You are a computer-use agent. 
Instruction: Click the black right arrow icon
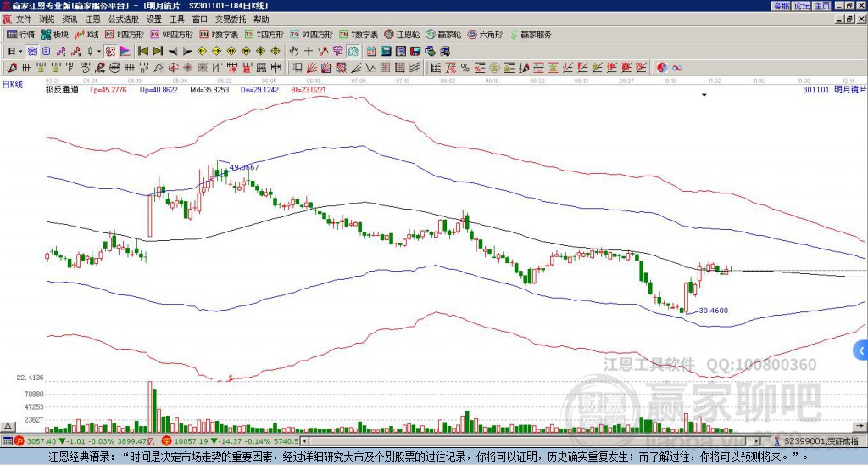(x=187, y=52)
